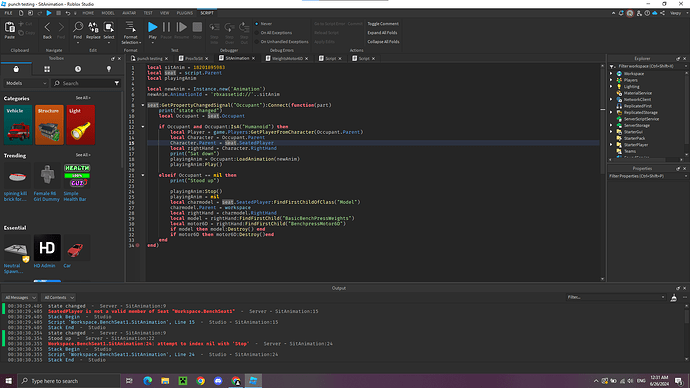Switch to the HOME ribbon tab
The image size is (690, 388).
click(88, 13)
